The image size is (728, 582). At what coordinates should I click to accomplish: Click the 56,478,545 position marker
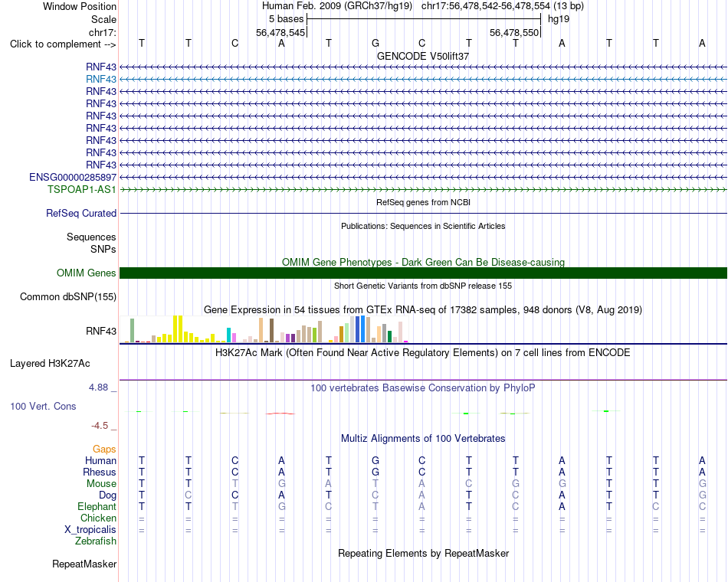pyautogui.click(x=280, y=32)
